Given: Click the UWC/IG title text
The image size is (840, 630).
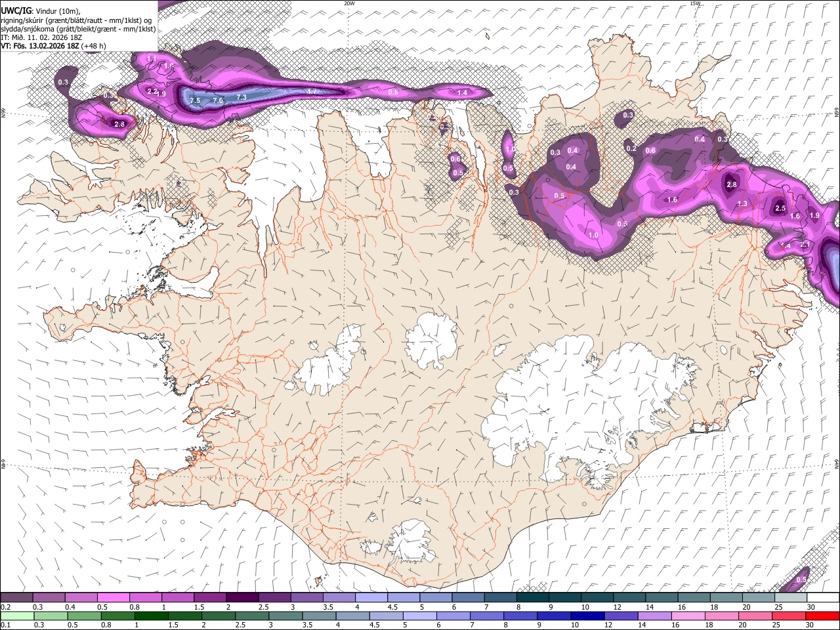Looking at the screenshot, I should click(16, 10).
